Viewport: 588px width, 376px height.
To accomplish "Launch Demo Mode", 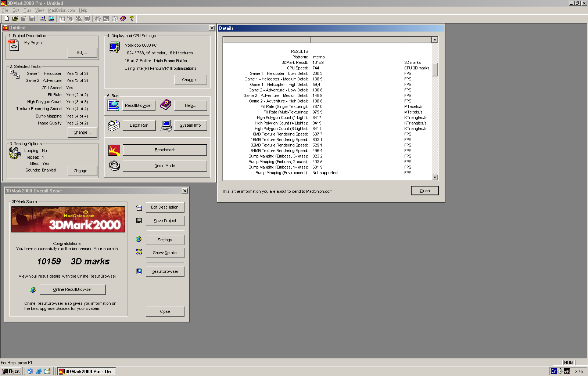I will tap(165, 166).
